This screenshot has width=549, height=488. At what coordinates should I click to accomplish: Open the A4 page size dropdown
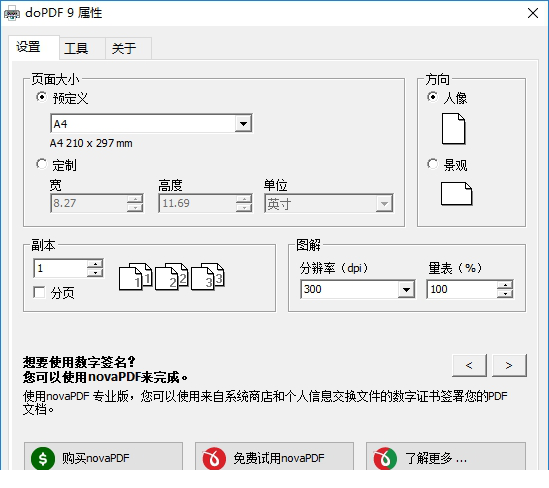click(243, 123)
